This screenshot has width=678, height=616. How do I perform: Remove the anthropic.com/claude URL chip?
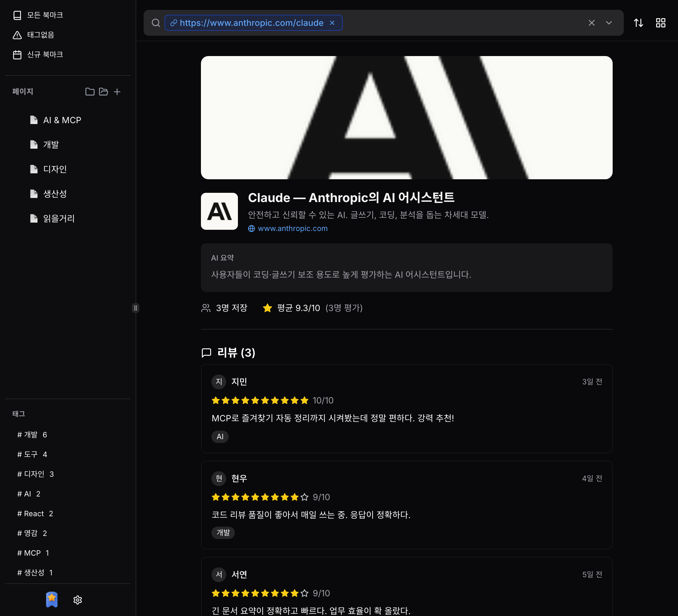tap(332, 23)
